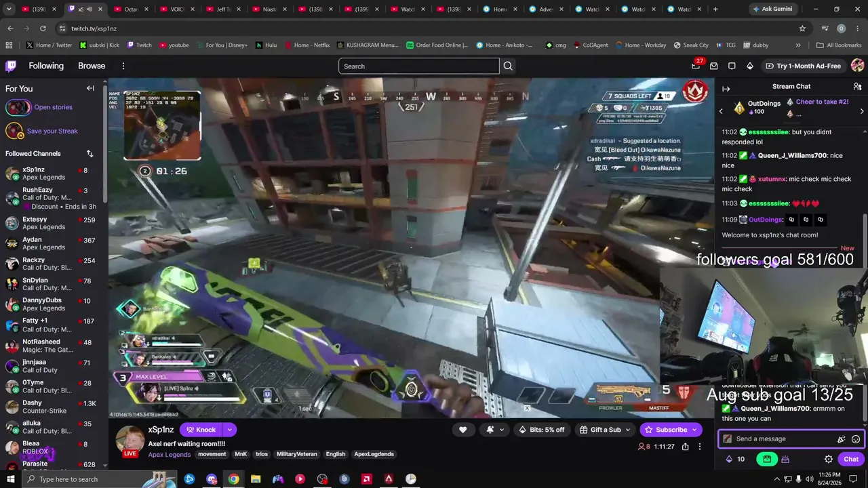The height and width of the screenshot is (488, 868).
Task: Expand the Subscribe button dropdown
Action: click(x=694, y=430)
